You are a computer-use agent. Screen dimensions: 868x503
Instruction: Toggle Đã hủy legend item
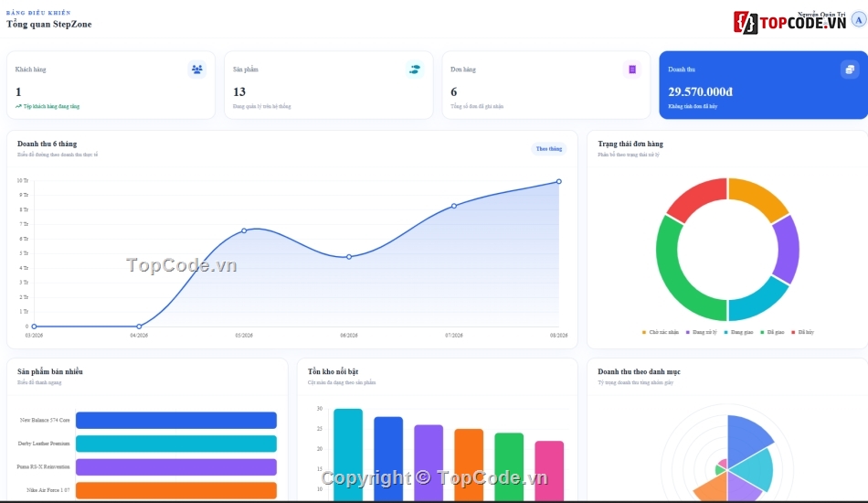click(x=802, y=332)
